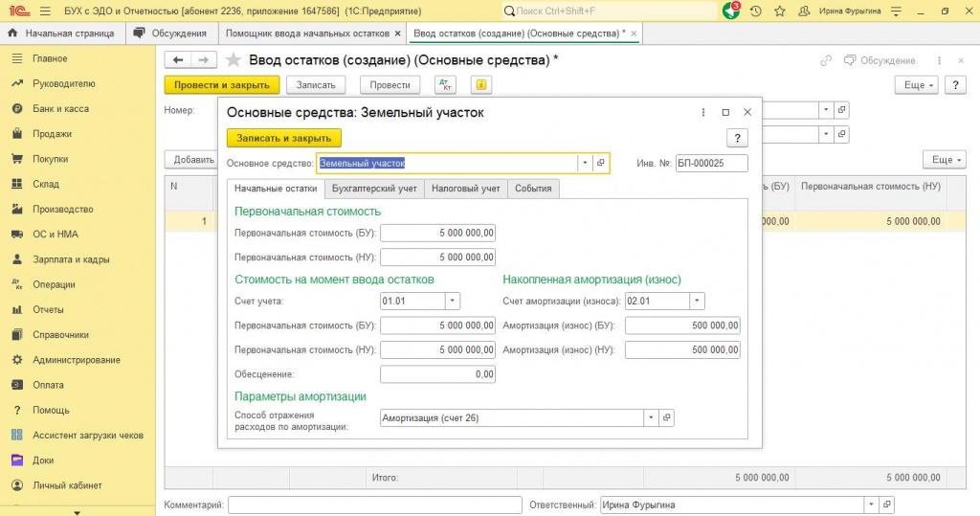
Task: Open dialog help question button
Action: click(x=738, y=138)
